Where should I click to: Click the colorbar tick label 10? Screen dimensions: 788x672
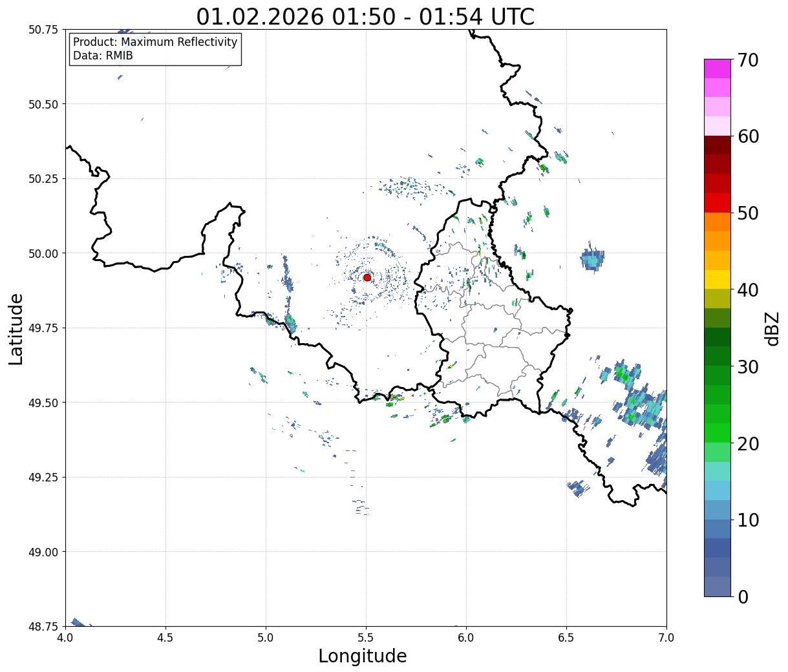pyautogui.click(x=747, y=520)
